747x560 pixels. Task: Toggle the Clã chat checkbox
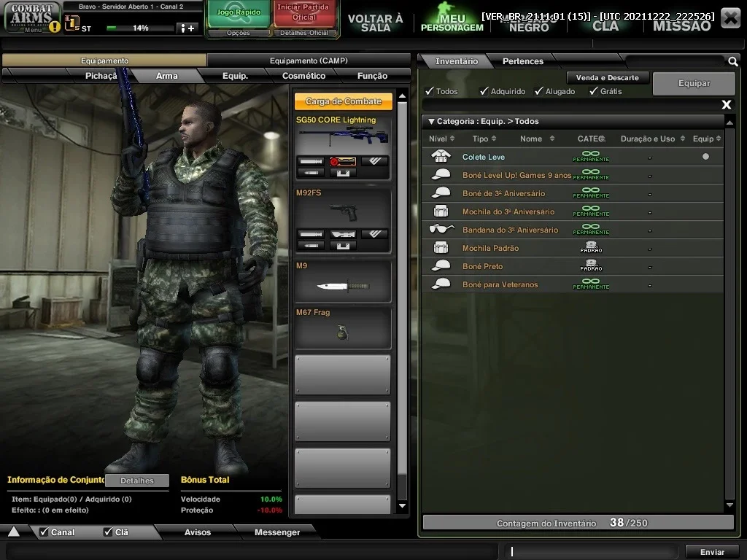tap(108, 532)
